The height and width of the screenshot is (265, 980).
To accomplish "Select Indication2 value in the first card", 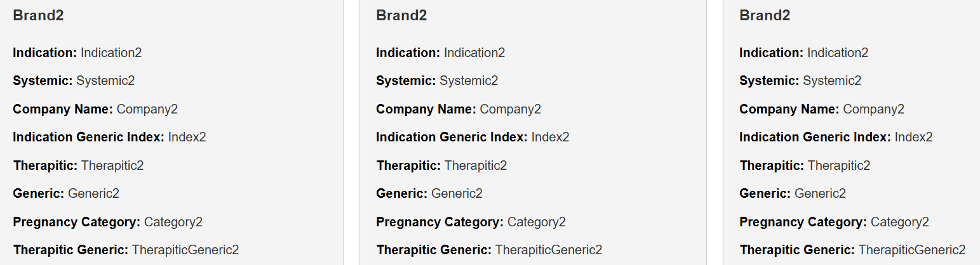I will [111, 53].
